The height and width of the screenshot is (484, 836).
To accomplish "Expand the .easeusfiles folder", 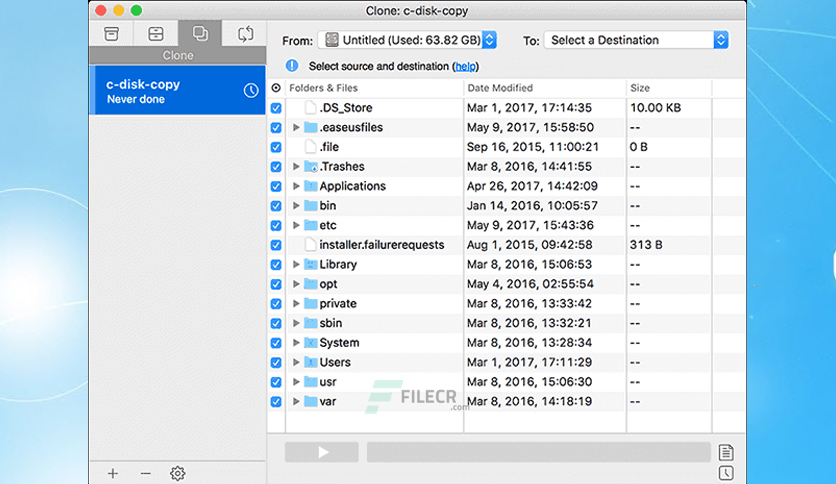I will (296, 127).
